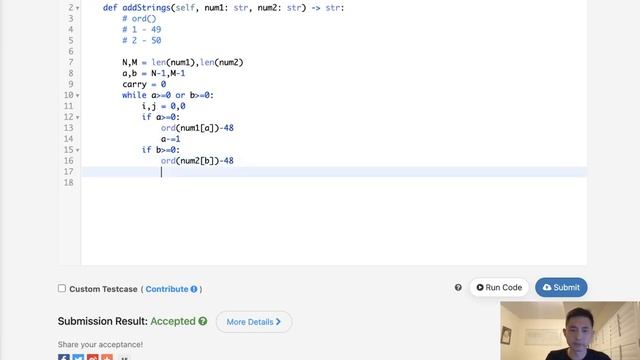Collapse the while loop fold arrow on line 10
This screenshot has width=640, height=360.
78,95
